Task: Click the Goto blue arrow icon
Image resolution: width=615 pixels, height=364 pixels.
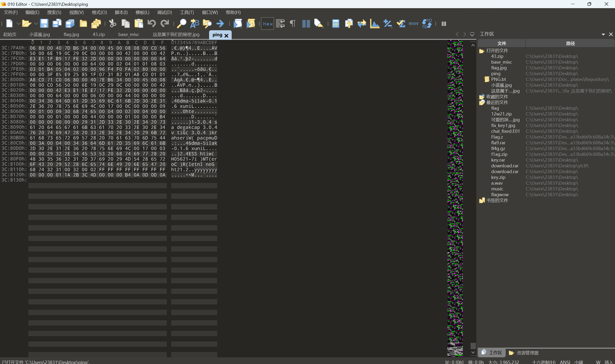Action: point(220,24)
